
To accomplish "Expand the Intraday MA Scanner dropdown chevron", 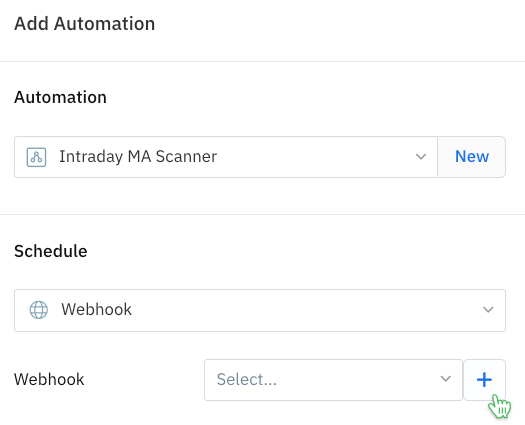I will pyautogui.click(x=421, y=157).
